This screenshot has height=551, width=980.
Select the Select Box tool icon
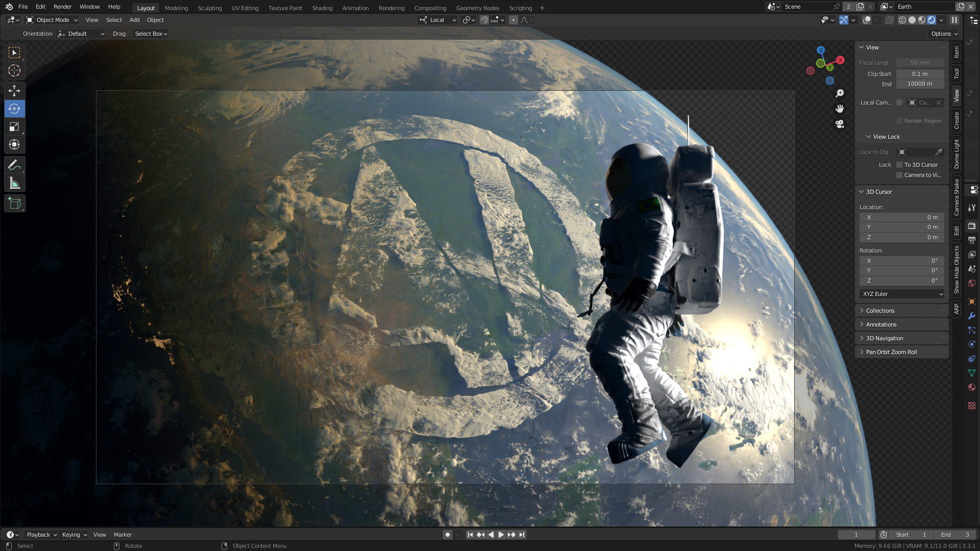pyautogui.click(x=14, y=53)
